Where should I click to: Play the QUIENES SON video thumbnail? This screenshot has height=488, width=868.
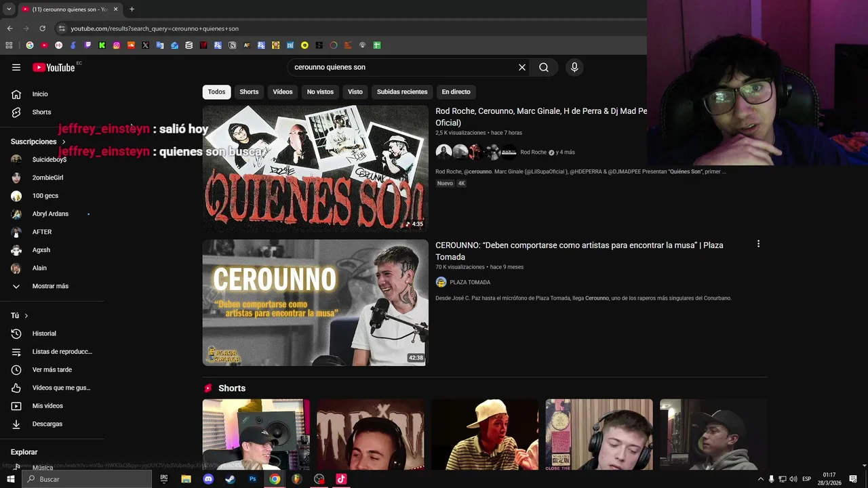[315, 168]
